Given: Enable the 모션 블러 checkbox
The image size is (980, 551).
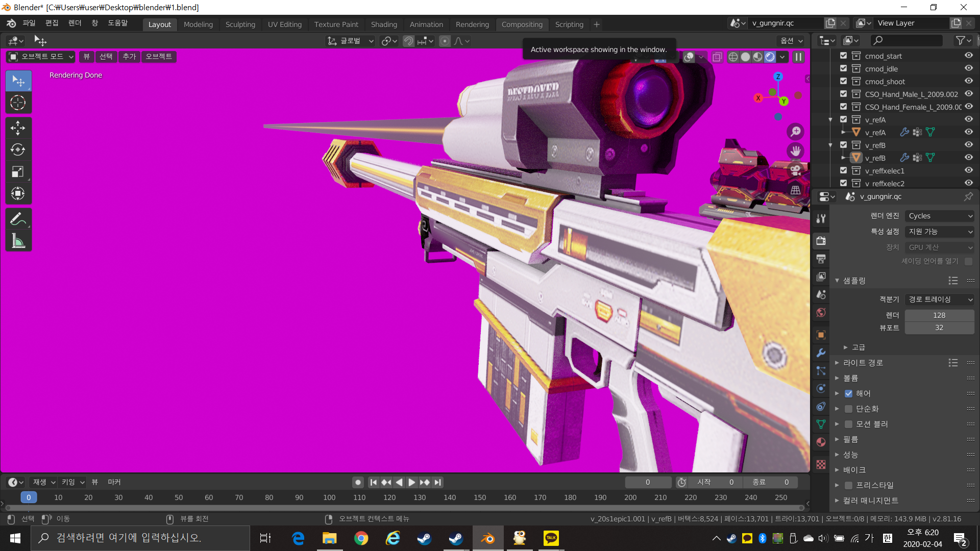Looking at the screenshot, I should [848, 424].
